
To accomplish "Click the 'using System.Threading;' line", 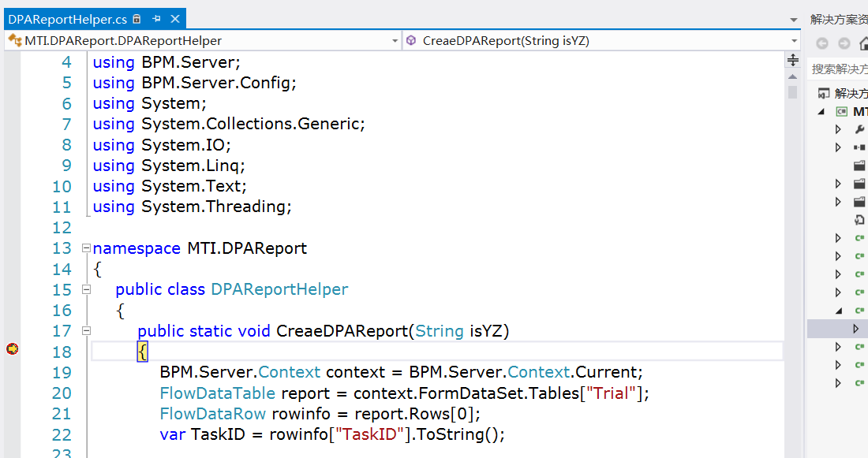I will tap(192, 207).
